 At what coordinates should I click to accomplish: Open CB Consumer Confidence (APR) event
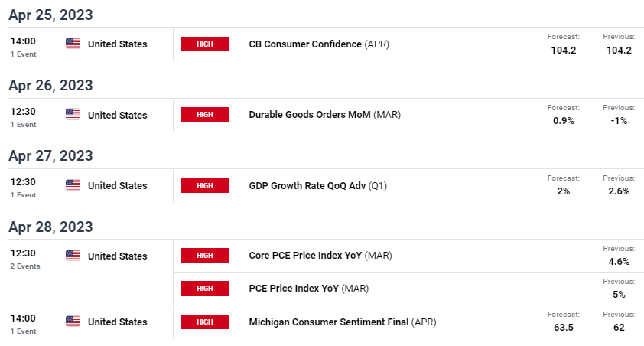(319, 44)
